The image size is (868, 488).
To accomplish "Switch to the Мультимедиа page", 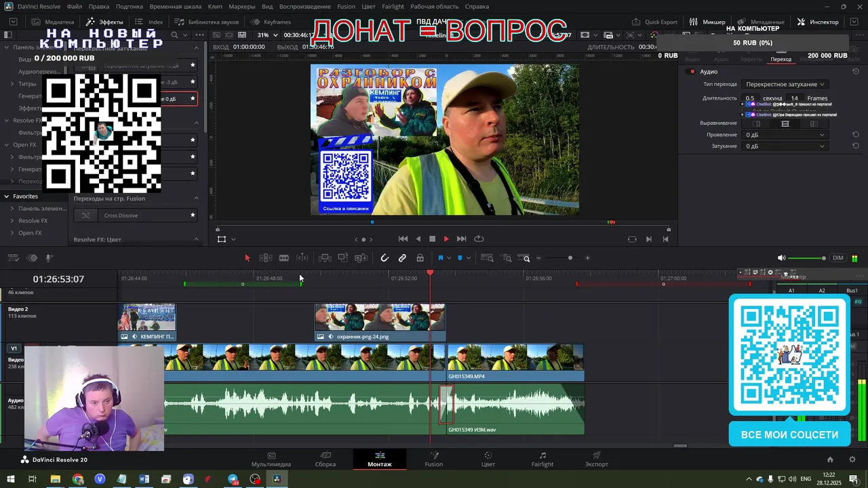I will [x=271, y=460].
